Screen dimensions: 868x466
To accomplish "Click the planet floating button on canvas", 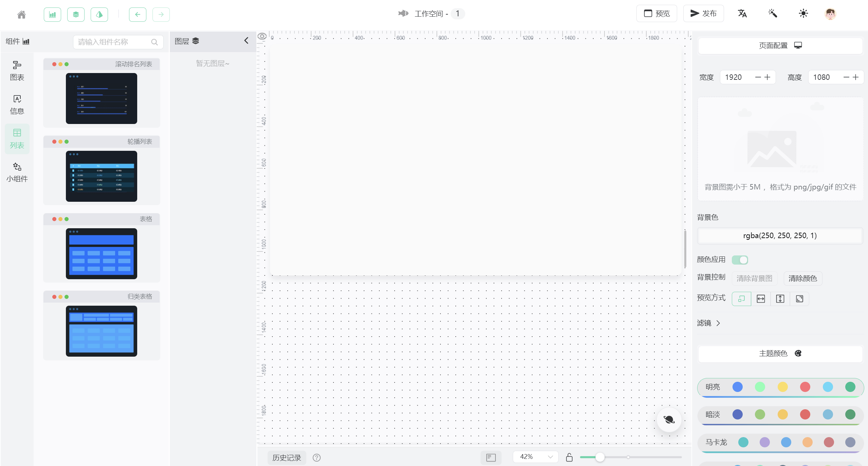I will [669, 420].
